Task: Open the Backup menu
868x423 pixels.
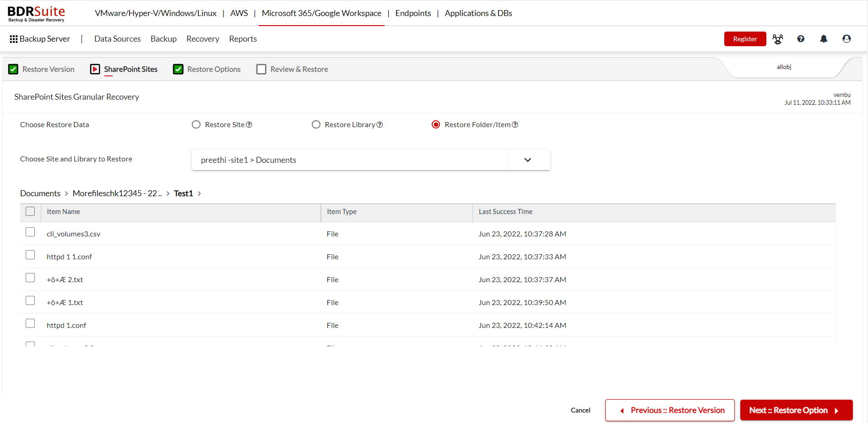Action: (163, 39)
